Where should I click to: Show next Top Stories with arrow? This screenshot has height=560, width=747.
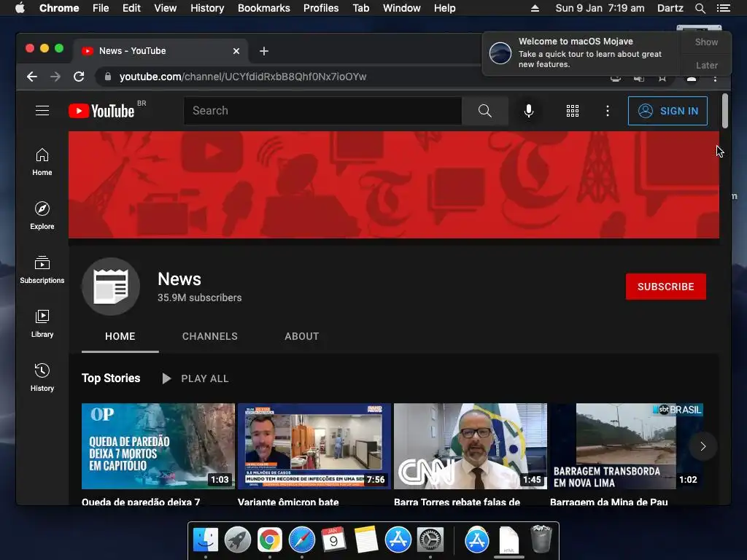[x=703, y=446]
